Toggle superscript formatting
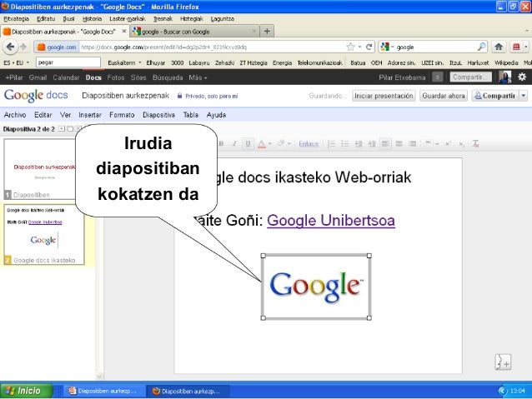Image resolution: width=532 pixels, height=399 pixels. (x=448, y=144)
